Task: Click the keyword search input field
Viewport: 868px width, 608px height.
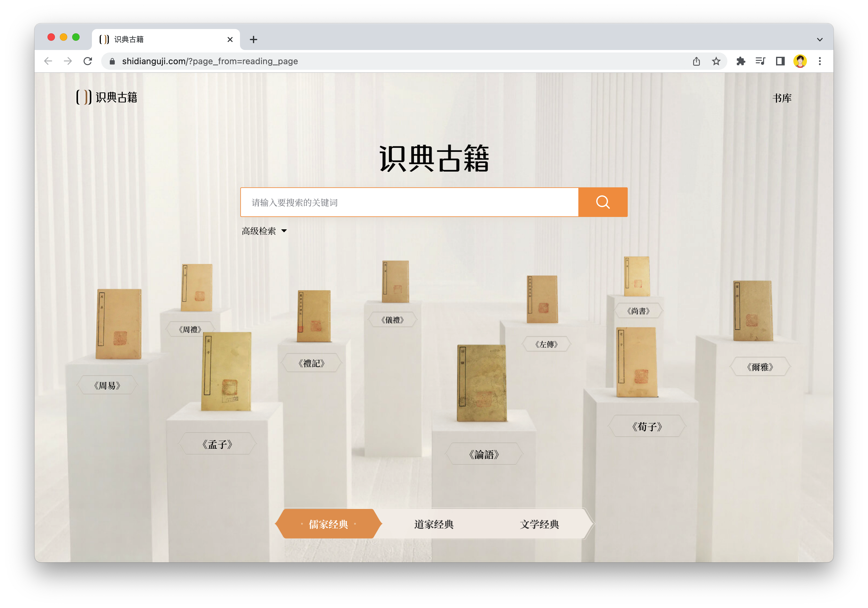Action: pyautogui.click(x=409, y=202)
